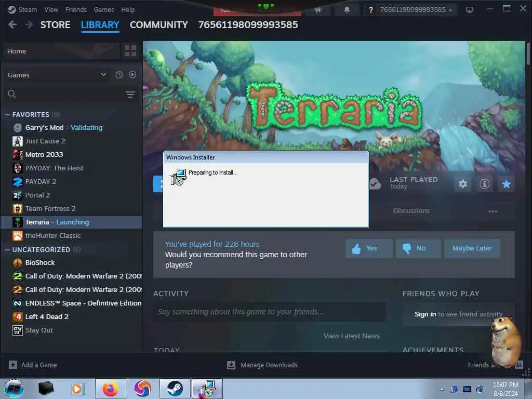The width and height of the screenshot is (532, 399).
Task: Open advanced filter options icon
Action: tap(130, 95)
